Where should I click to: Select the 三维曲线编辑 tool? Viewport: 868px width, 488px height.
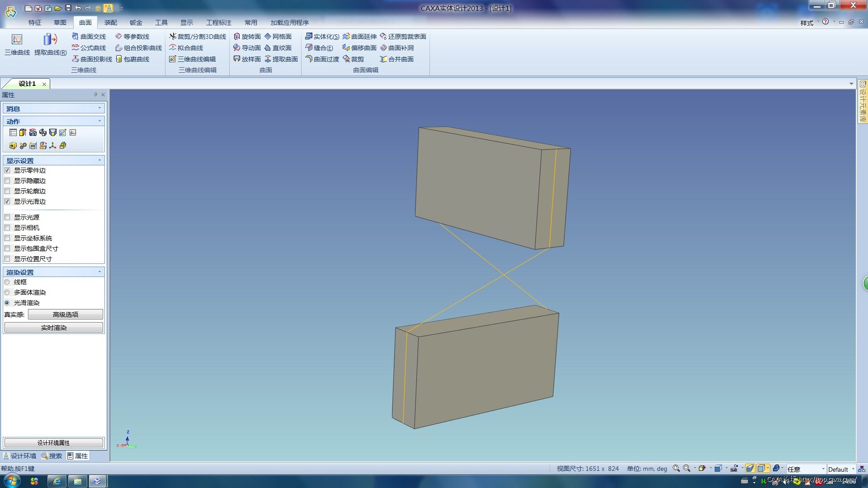pos(192,59)
